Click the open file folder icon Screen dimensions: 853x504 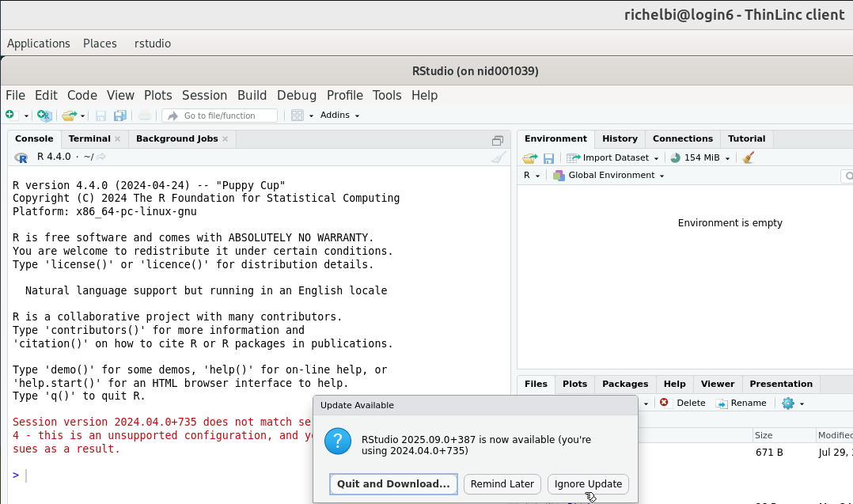69,116
